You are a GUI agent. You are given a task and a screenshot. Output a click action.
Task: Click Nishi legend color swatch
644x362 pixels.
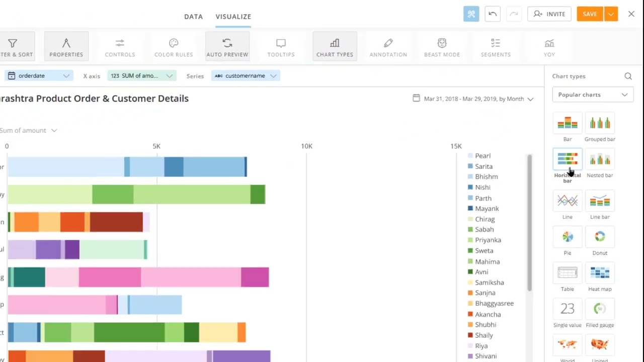tap(470, 187)
